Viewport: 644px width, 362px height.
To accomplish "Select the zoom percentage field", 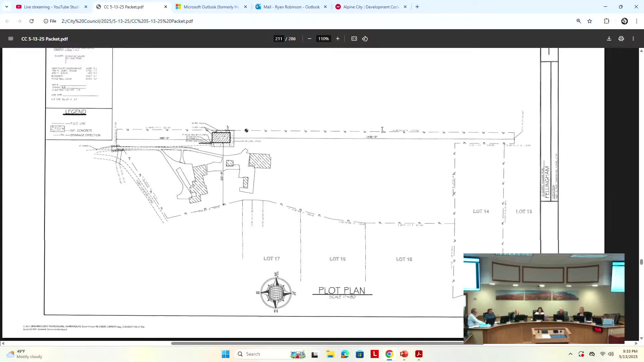I will pos(323,39).
